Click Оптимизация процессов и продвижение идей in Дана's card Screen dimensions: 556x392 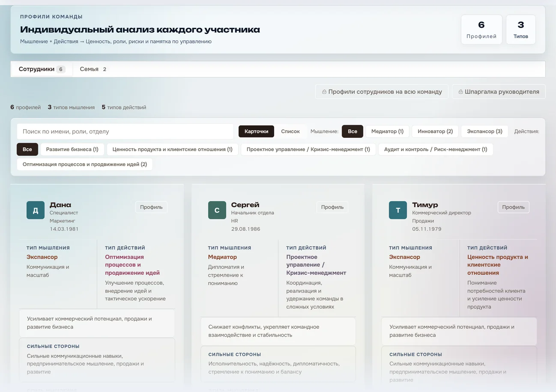[x=132, y=265]
